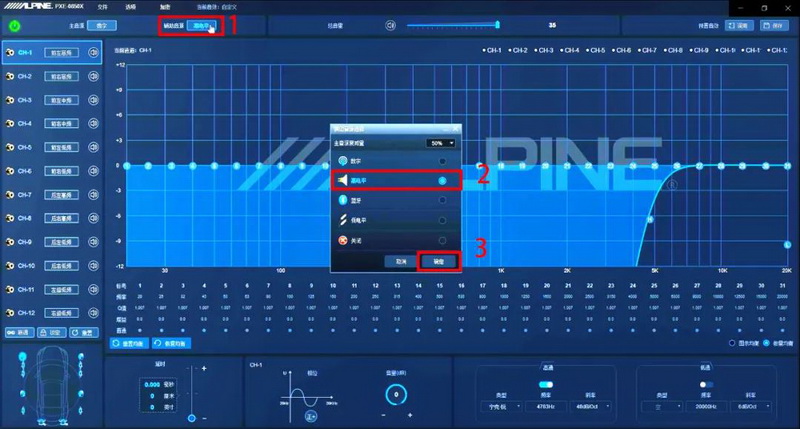
Task: Open the CH-1 speaker type dropdown
Action: coord(62,53)
